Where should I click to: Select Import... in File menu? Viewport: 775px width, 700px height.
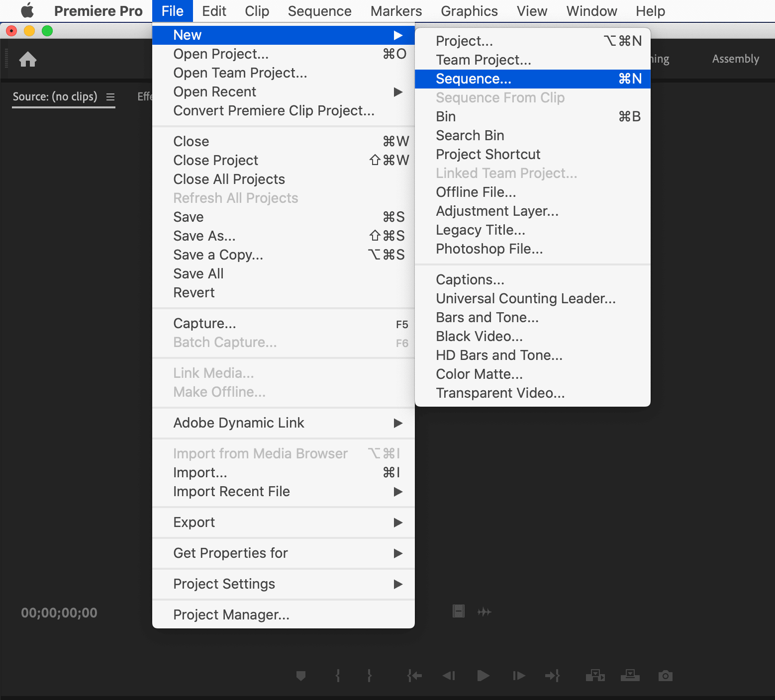coord(284,473)
